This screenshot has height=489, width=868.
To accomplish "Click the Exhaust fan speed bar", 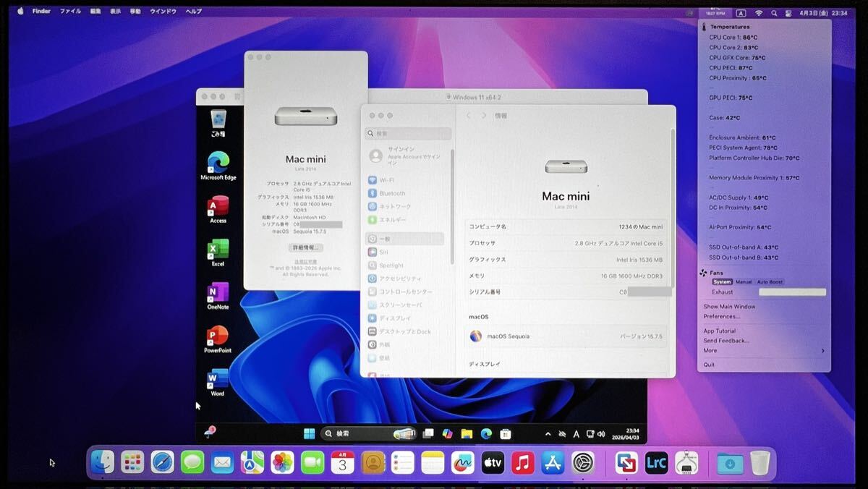I will [792, 292].
